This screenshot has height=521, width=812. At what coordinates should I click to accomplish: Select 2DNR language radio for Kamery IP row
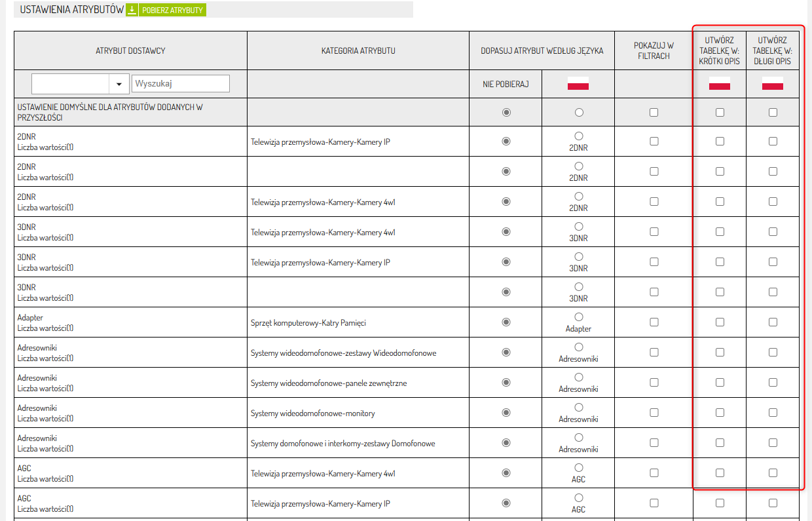point(578,136)
